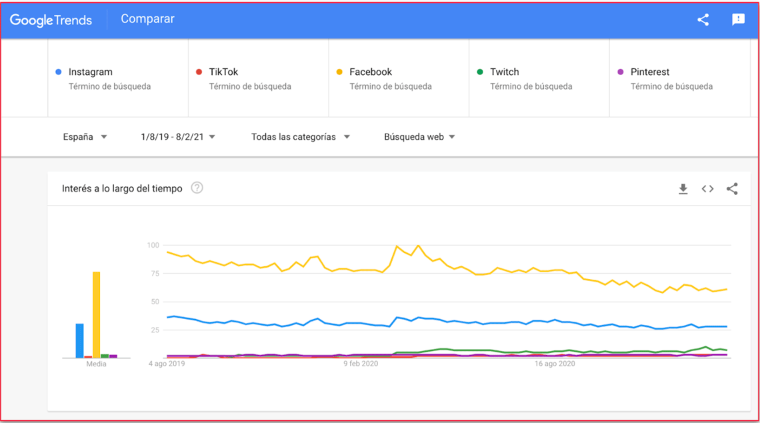Click the share icon in the blue header
The image size is (760, 423).
(x=703, y=19)
